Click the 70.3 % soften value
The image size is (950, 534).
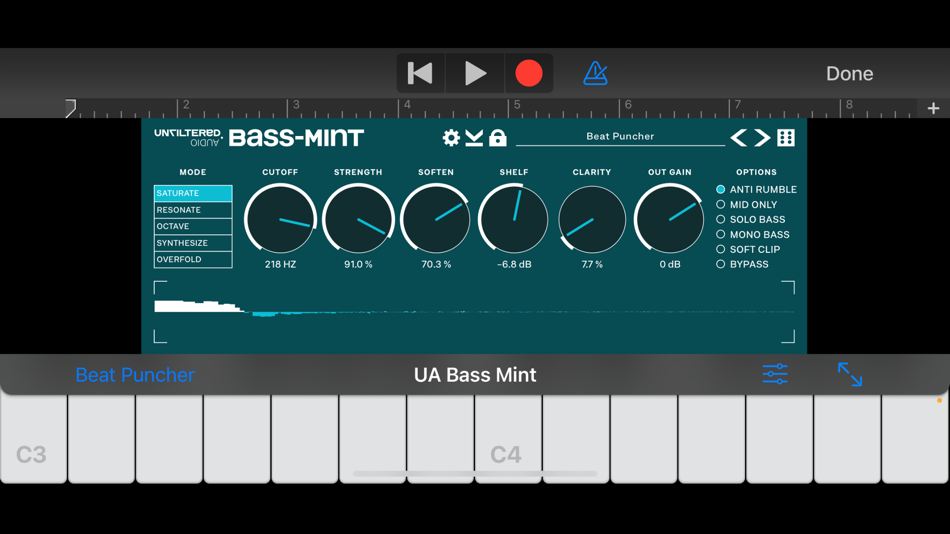point(436,264)
